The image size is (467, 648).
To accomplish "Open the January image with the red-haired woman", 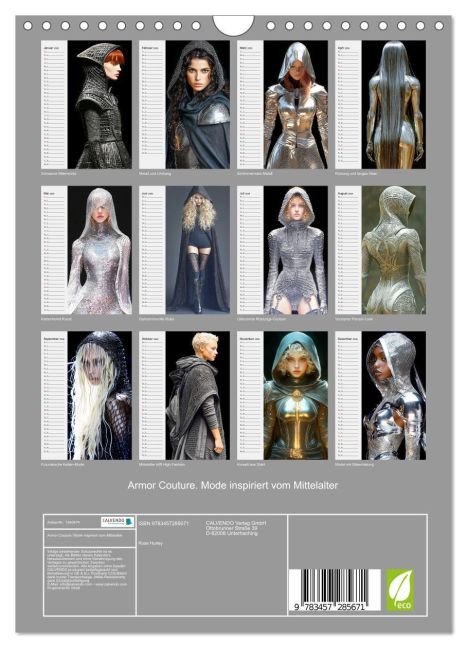I will point(100,104).
